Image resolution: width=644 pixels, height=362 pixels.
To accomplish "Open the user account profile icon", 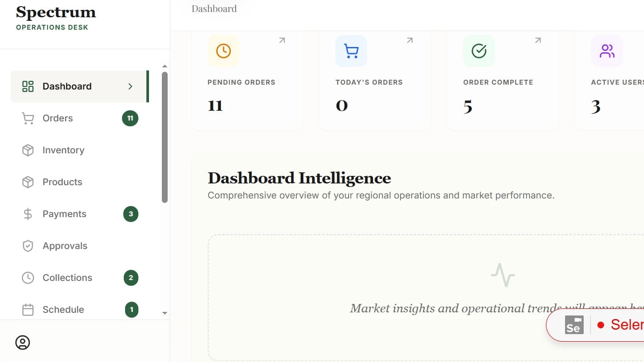I will click(x=23, y=342).
